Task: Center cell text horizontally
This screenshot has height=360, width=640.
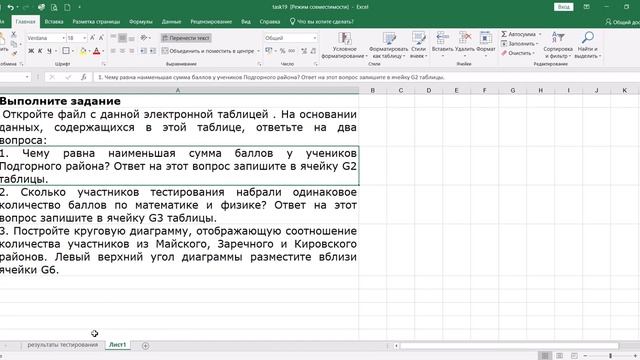Action: [x=122, y=51]
